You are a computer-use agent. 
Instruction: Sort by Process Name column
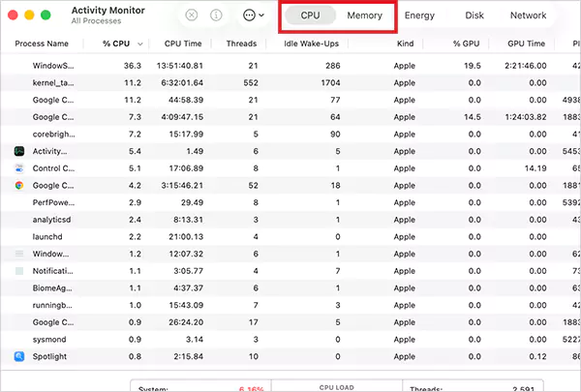(42, 44)
